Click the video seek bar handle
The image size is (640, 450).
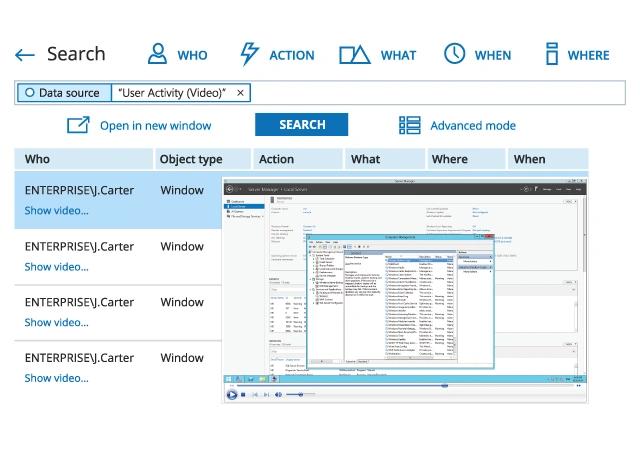coord(444,385)
